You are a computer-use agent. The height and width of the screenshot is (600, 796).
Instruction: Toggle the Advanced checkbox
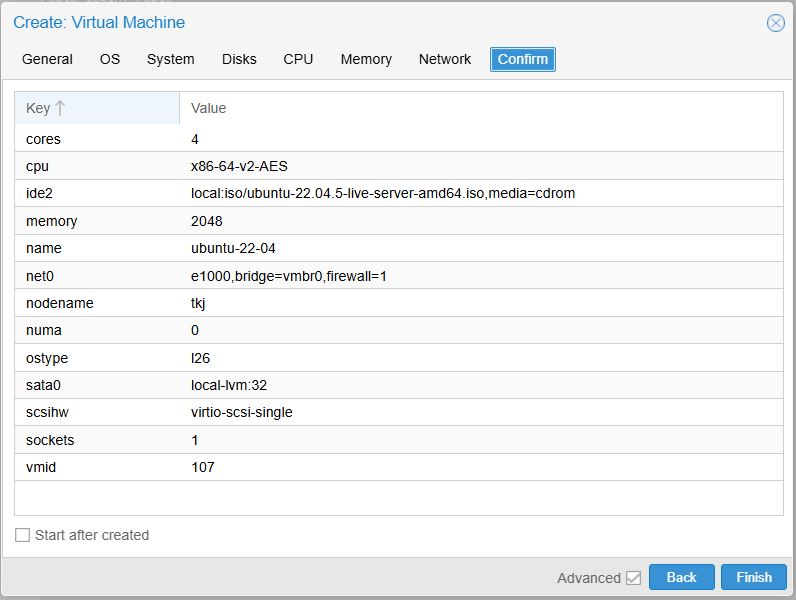pos(633,578)
